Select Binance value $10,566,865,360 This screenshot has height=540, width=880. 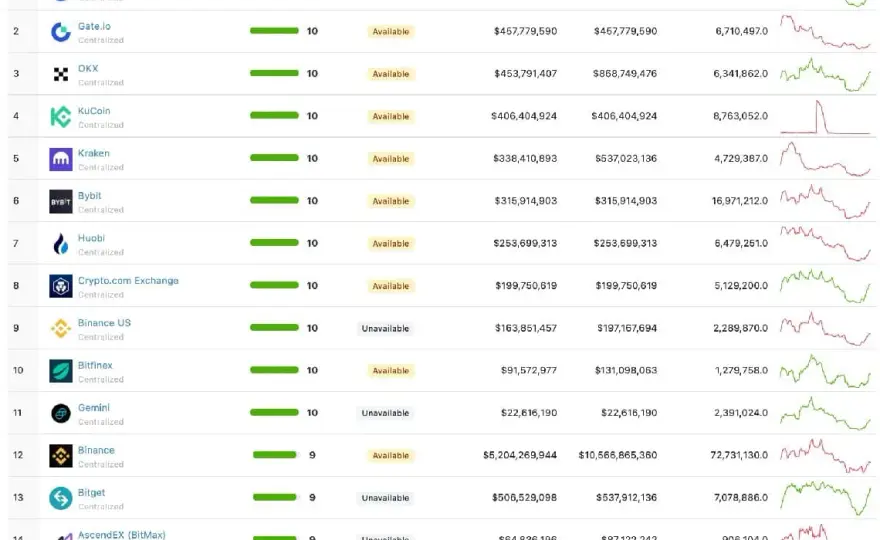coord(617,455)
